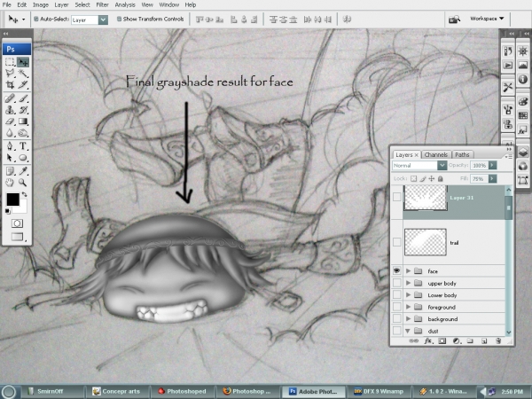Select the History Brush tool

click(x=23, y=110)
